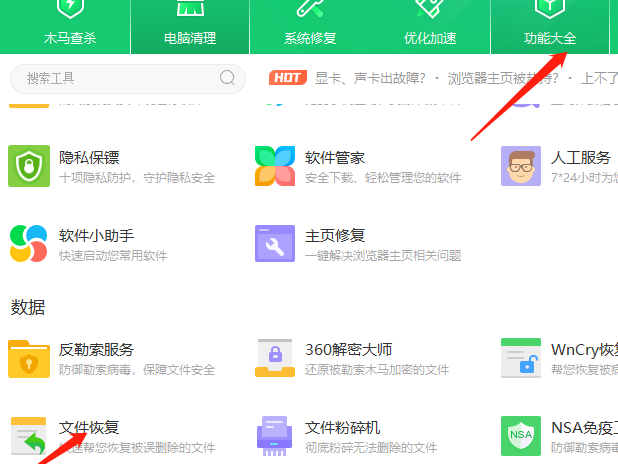The height and width of the screenshot is (464, 618).
Task: Launch 主页修复 purple wrench icon
Action: (275, 243)
